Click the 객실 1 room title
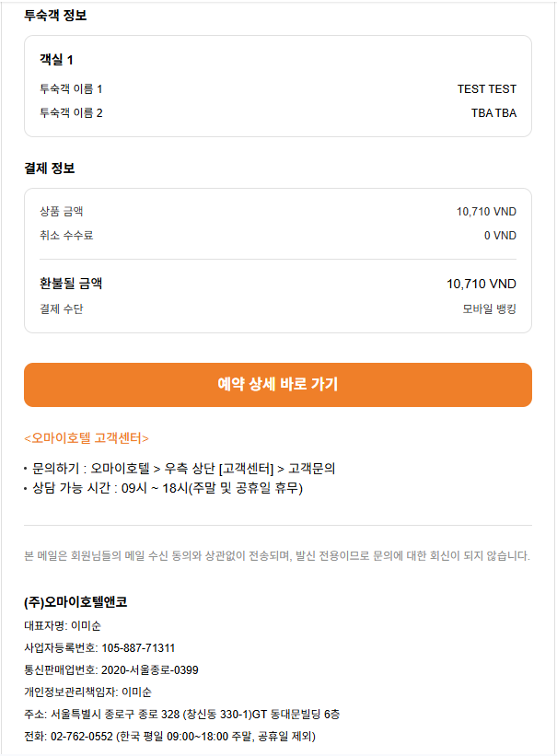The height and width of the screenshot is (756, 557). click(56, 60)
